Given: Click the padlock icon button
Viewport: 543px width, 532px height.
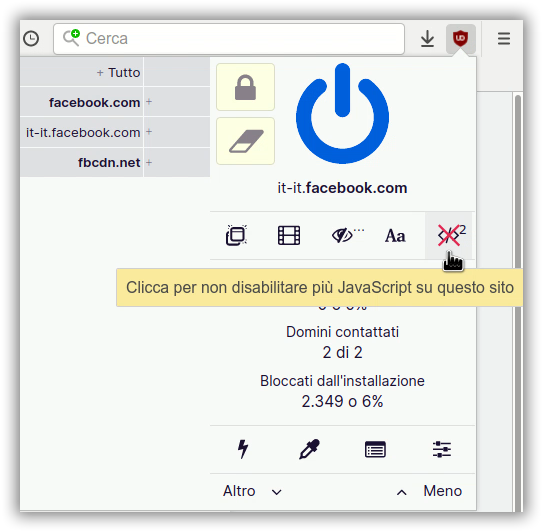Looking at the screenshot, I should pyautogui.click(x=246, y=87).
